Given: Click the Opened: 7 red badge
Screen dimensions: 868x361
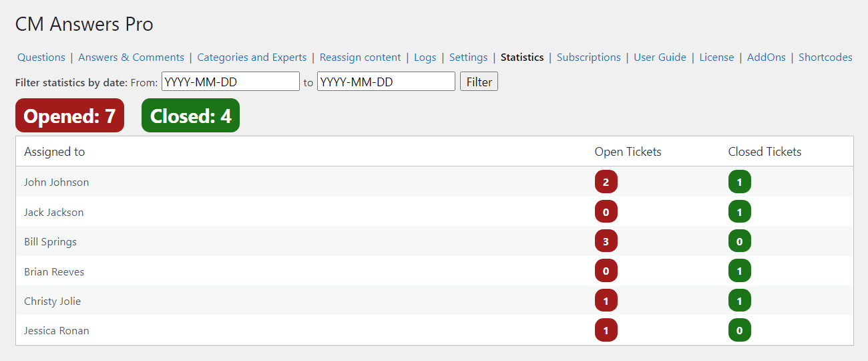Looking at the screenshot, I should pyautogui.click(x=69, y=116).
